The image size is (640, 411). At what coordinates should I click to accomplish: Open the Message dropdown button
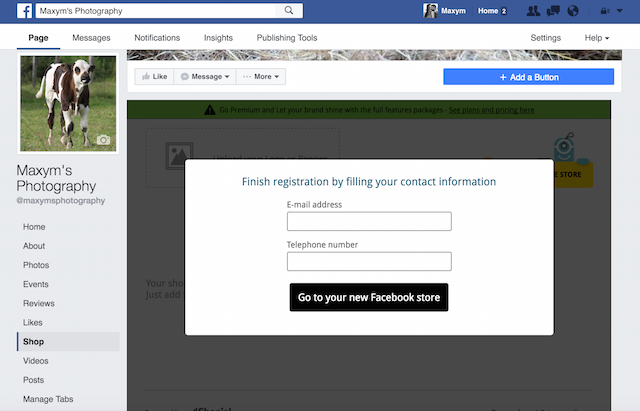205,76
